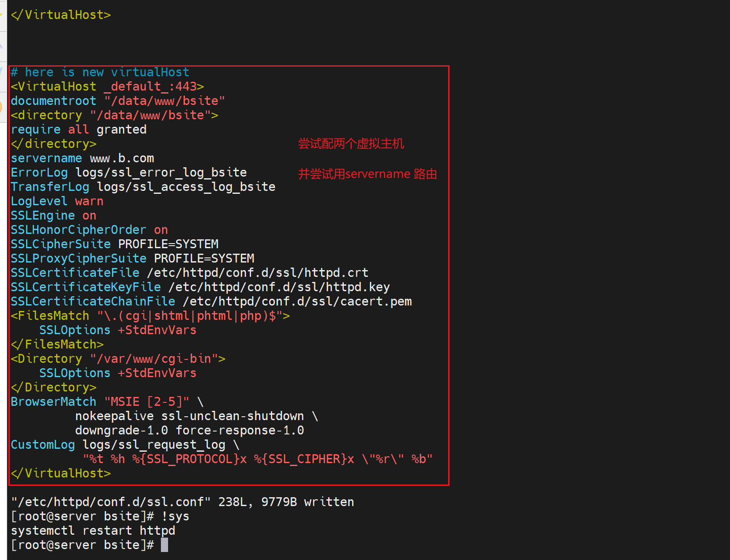Viewport: 730px width, 560px height.
Task: Click the red annotation mentioning servername
Action: click(367, 174)
